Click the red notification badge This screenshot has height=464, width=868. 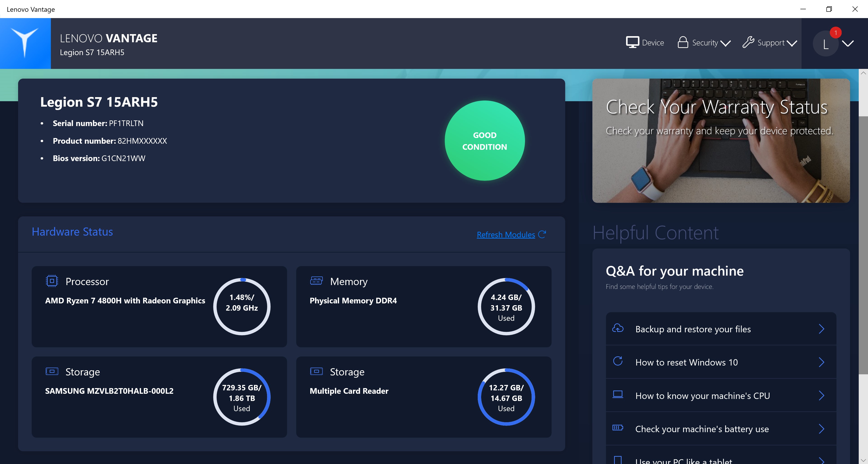coord(836,33)
